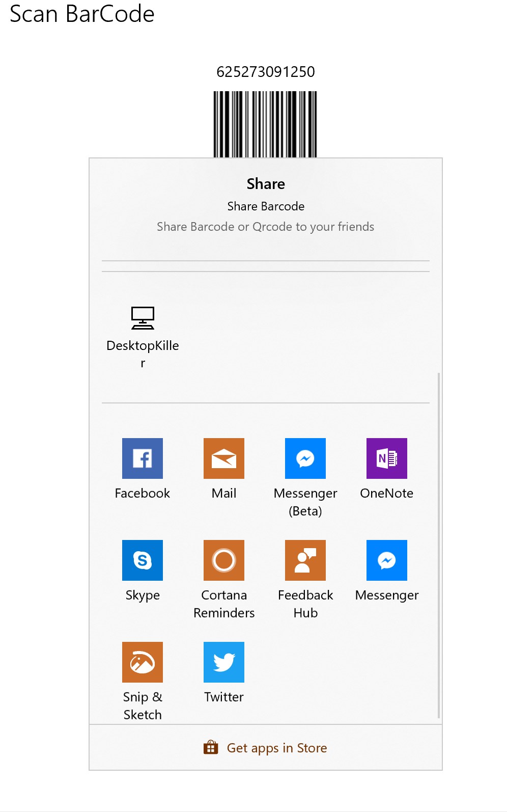The width and height of the screenshot is (507, 812).
Task: Share the barcode through Skype
Action: (143, 571)
